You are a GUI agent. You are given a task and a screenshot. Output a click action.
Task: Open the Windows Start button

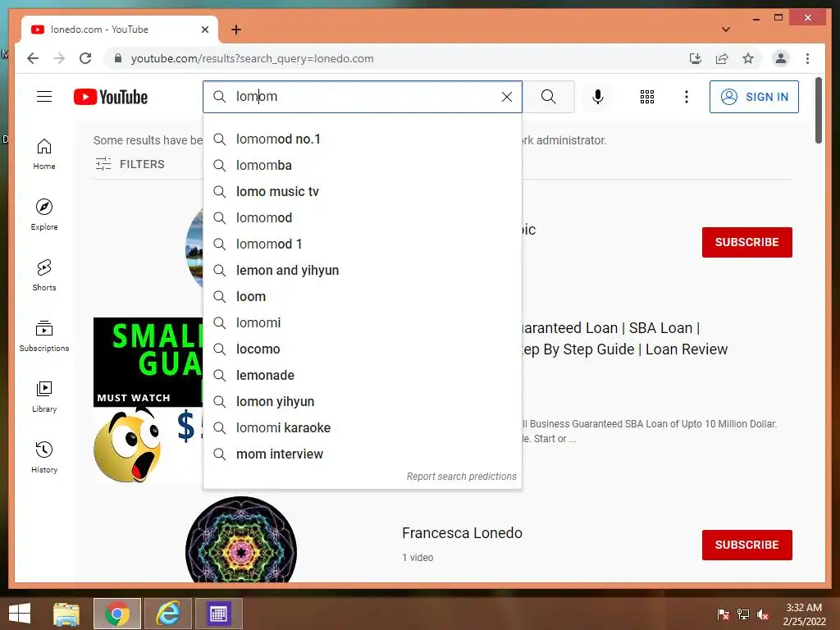[20, 614]
